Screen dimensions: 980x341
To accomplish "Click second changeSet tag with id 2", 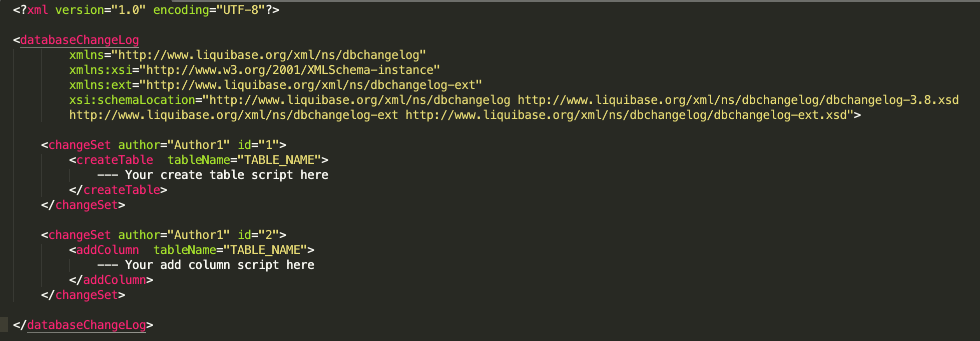I will pyautogui.click(x=164, y=235).
